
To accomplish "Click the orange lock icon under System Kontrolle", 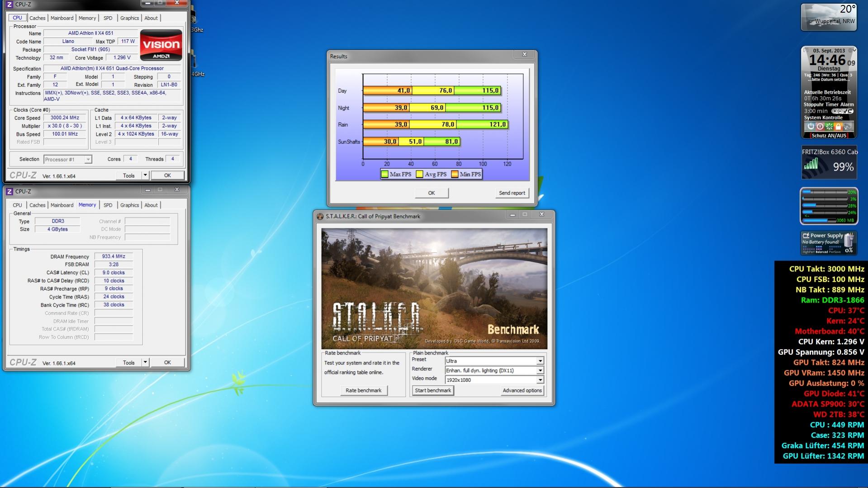I will tap(838, 127).
